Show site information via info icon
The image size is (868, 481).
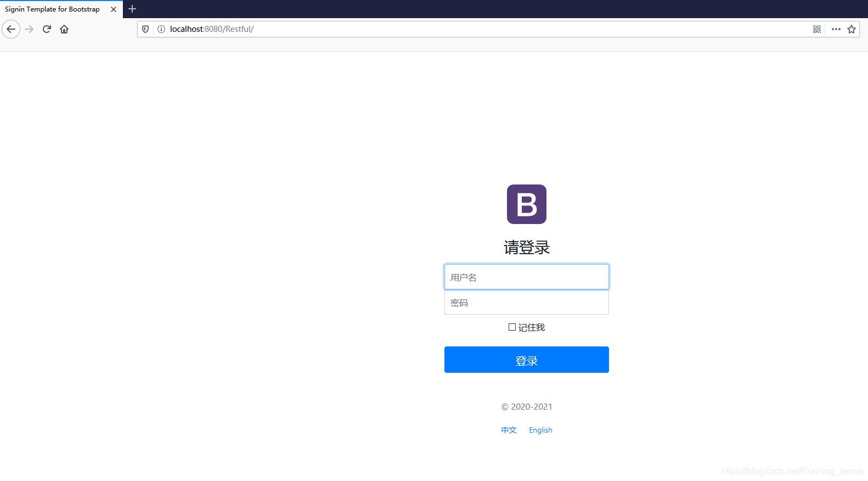(161, 29)
